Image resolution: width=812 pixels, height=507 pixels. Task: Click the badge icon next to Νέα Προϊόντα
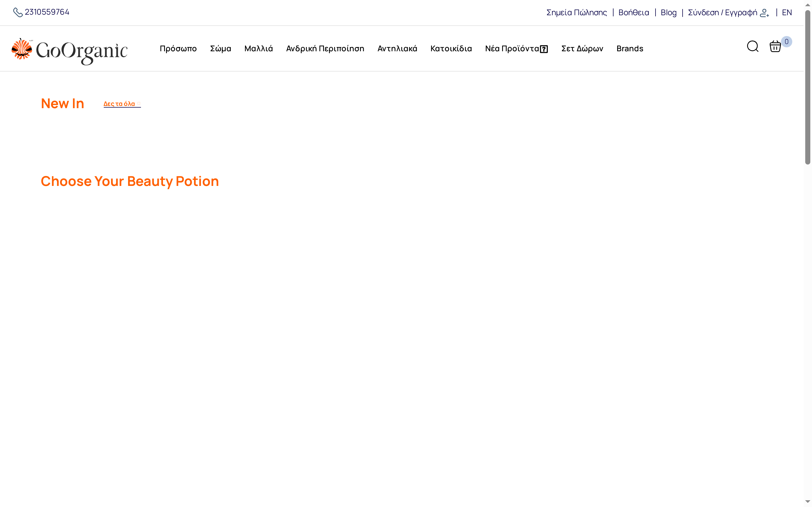pyautogui.click(x=544, y=49)
